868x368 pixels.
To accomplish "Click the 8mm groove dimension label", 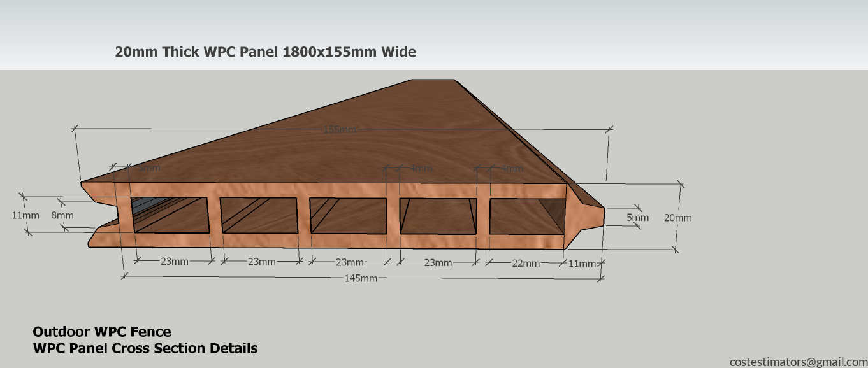I will pos(62,215).
